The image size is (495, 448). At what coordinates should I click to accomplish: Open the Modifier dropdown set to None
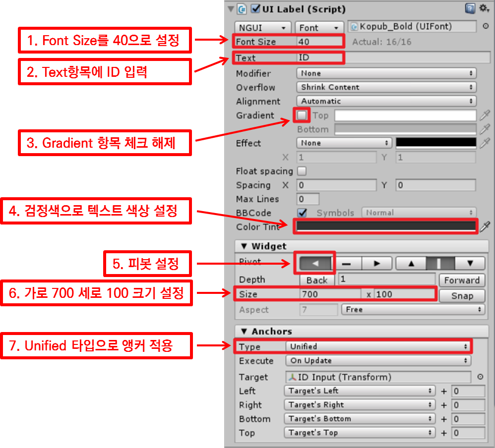(386, 73)
